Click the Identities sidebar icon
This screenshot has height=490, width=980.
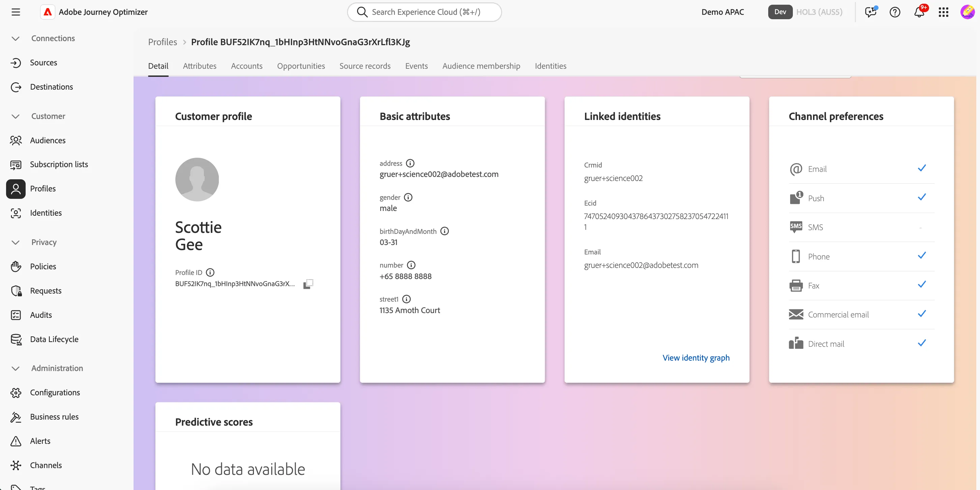[x=16, y=213]
